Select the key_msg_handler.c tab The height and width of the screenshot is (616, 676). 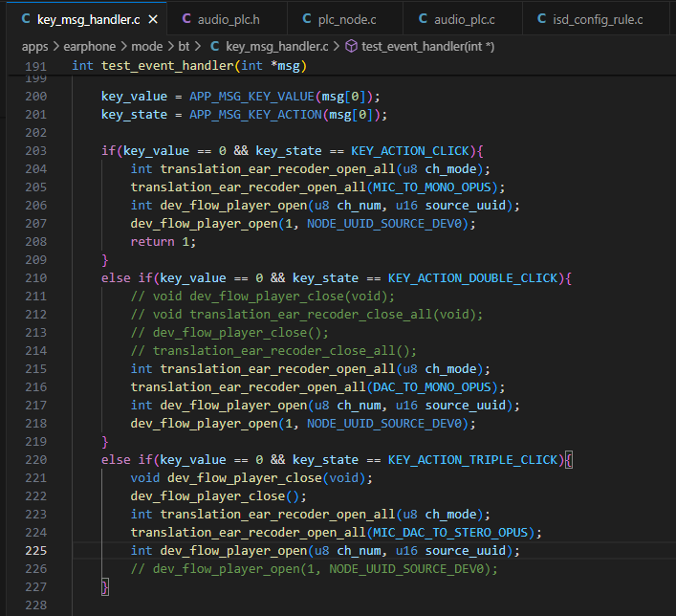click(88, 19)
